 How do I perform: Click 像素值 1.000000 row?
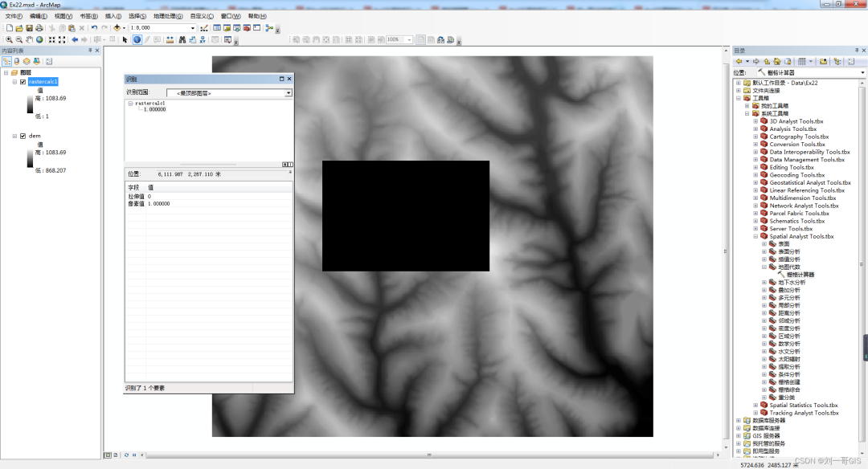pyautogui.click(x=209, y=203)
